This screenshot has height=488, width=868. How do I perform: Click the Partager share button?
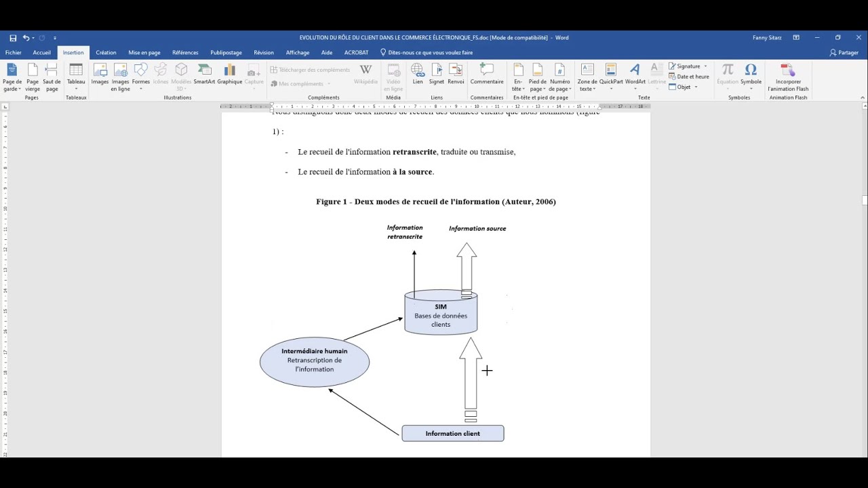pos(844,53)
